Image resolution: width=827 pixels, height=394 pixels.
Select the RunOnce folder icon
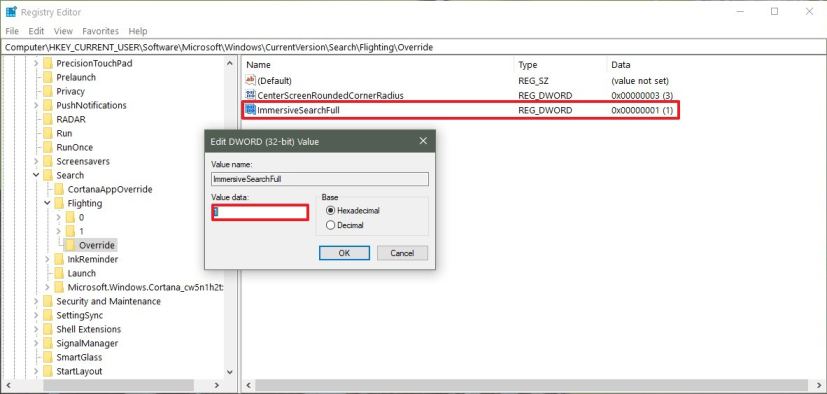coord(48,147)
